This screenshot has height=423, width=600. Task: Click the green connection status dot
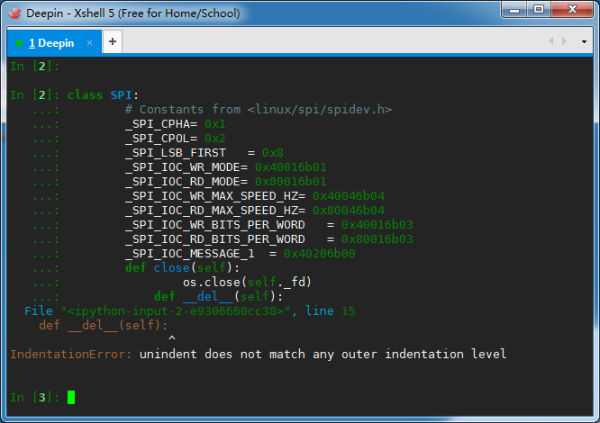[x=18, y=42]
